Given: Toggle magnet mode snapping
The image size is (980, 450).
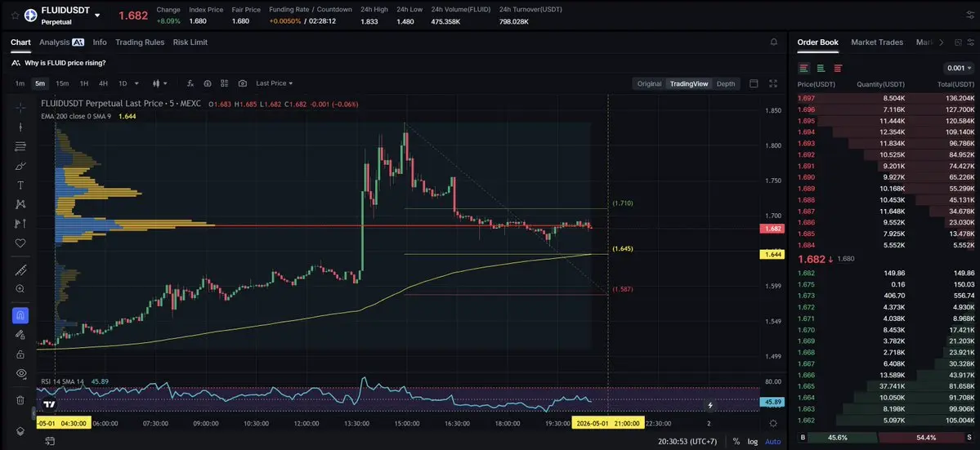Looking at the screenshot, I should (20, 315).
